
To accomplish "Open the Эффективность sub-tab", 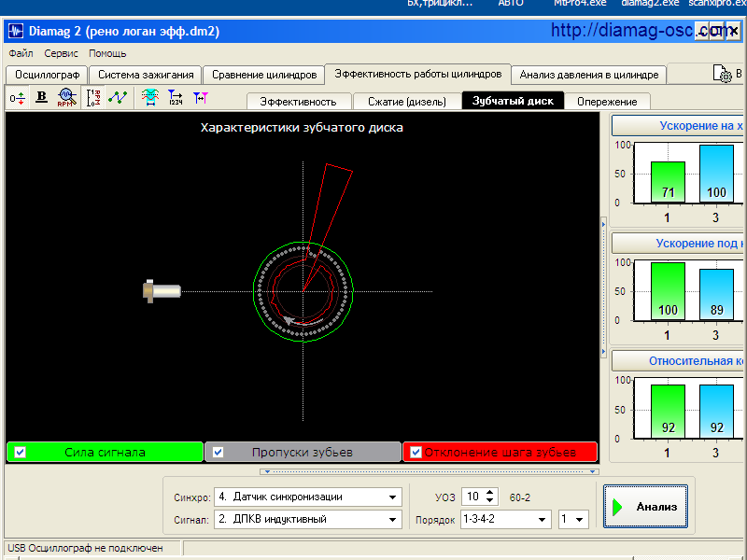I will (x=298, y=102).
